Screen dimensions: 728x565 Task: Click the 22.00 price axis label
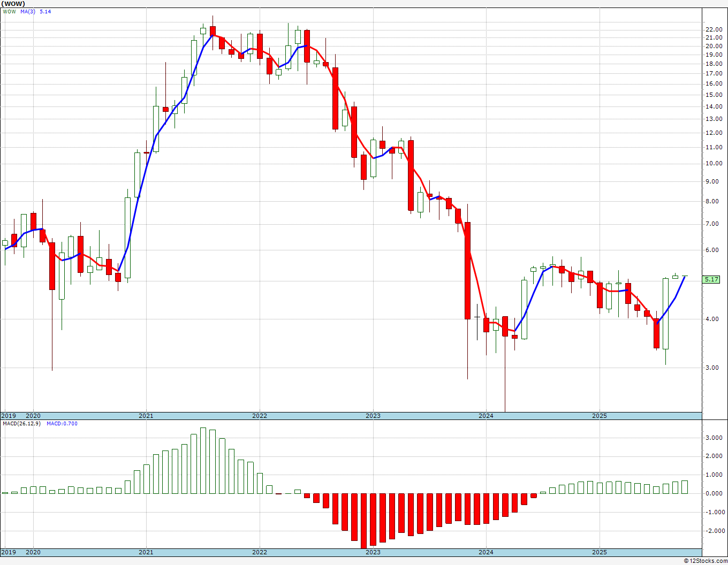point(713,29)
